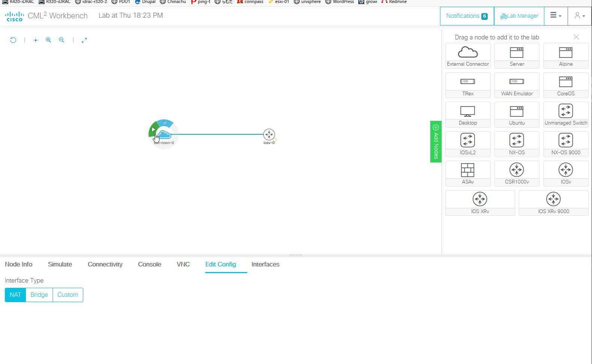Click the green Add Nodes side tab
Screen dimensions: 592x364
click(436, 141)
